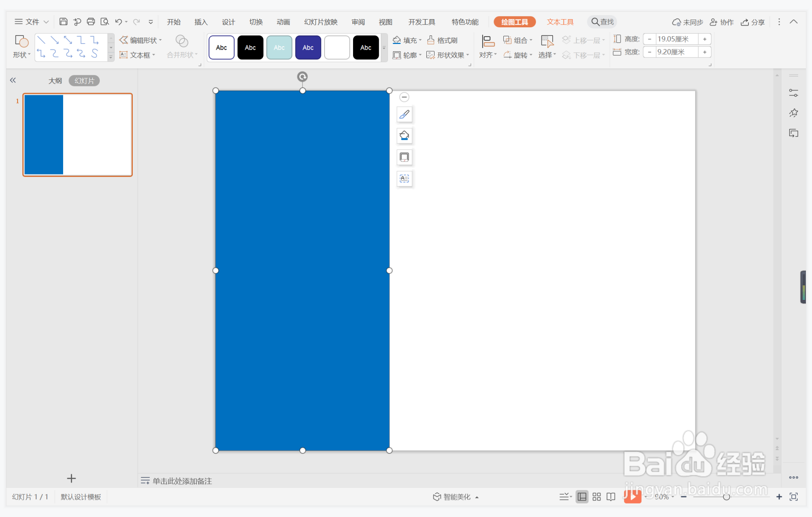Click the Print icon in quick toolbar
This screenshot has height=517, width=812.
91,22
